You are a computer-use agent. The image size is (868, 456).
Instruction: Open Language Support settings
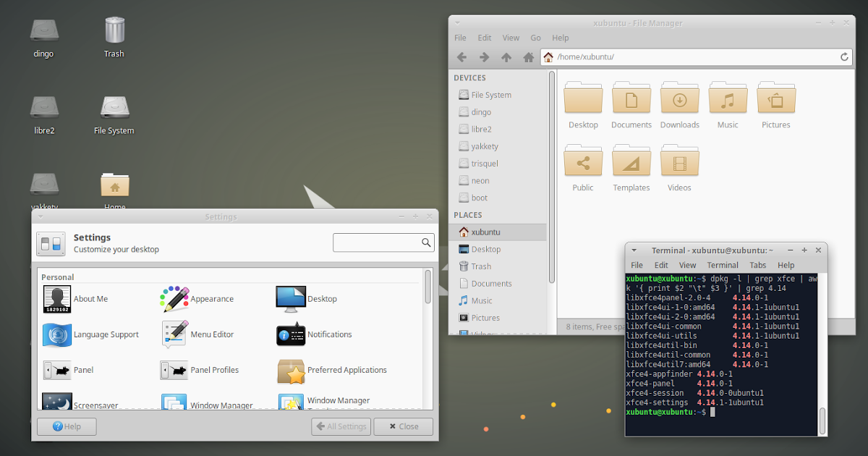tap(56, 334)
